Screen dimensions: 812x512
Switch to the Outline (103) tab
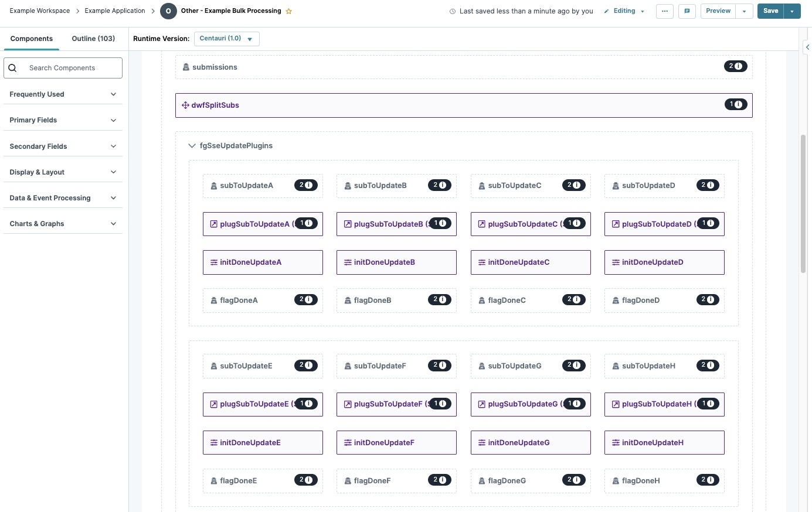click(x=93, y=39)
